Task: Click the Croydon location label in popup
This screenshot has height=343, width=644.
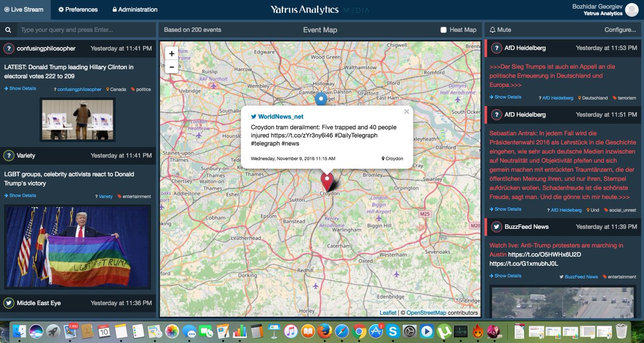Action: 392,159
